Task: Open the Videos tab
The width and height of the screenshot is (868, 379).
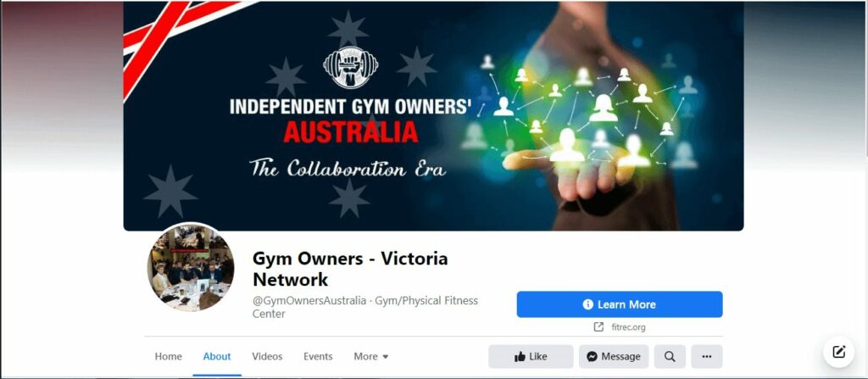Action: pyautogui.click(x=267, y=356)
